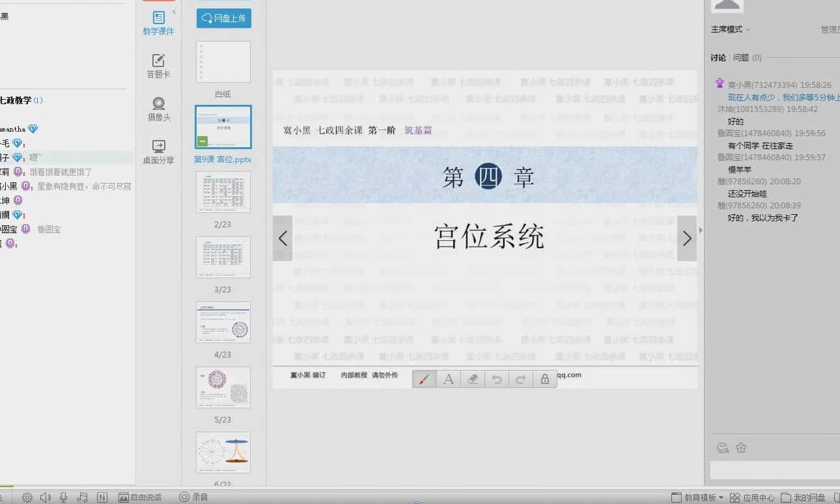Click the right arrow to go to next slide
Image resolution: width=840 pixels, height=504 pixels.
point(687,239)
